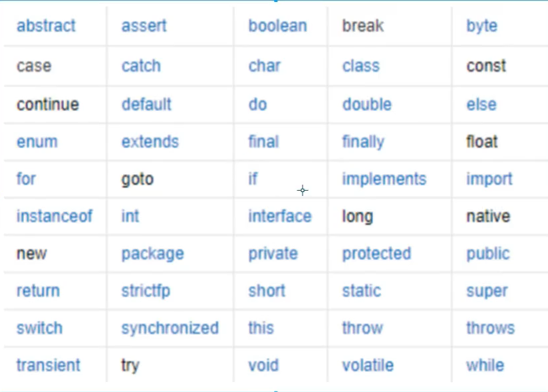Click the byte keyword link
This screenshot has height=392, width=548.
pyautogui.click(x=481, y=27)
